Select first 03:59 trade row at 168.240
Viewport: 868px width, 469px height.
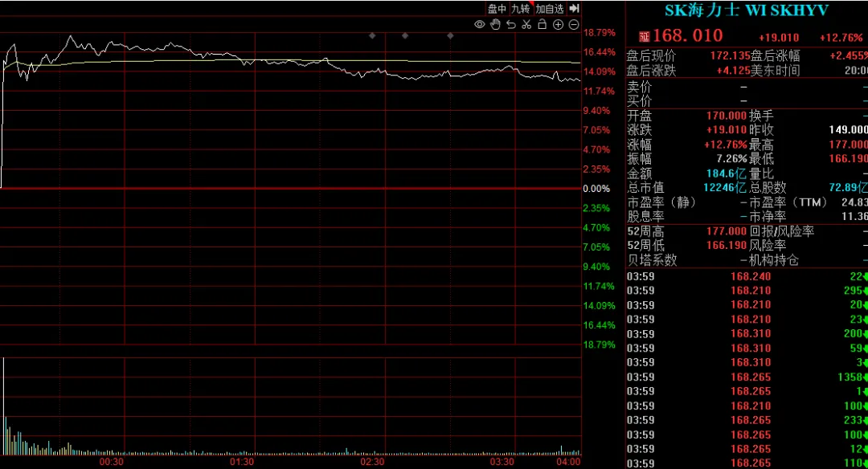point(747,276)
